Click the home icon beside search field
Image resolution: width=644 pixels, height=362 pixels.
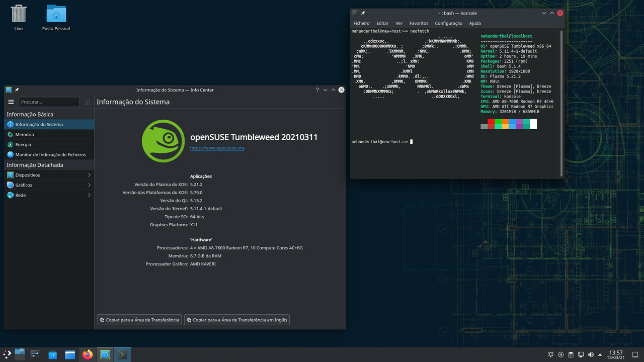88,102
